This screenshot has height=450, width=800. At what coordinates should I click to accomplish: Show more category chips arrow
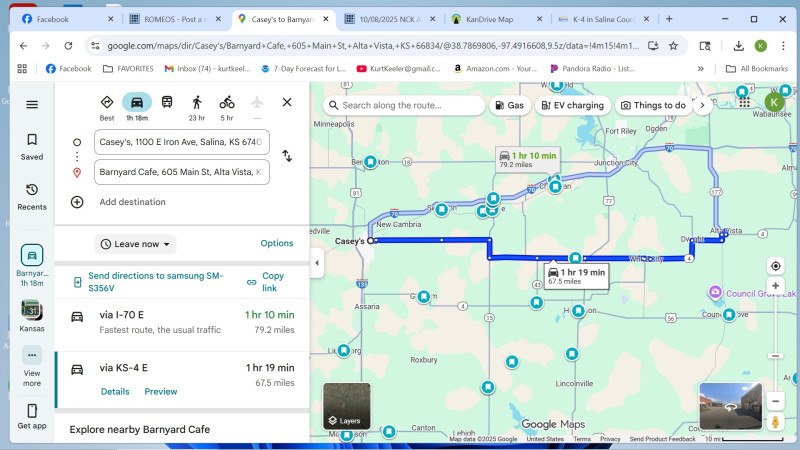tap(703, 106)
